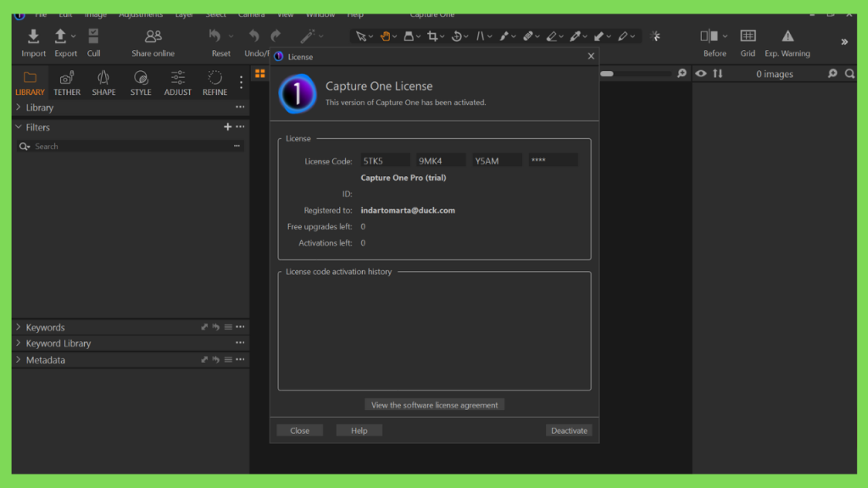Click the Search field in Filters
Image resolution: width=868 pixels, height=488 pixels.
point(131,146)
